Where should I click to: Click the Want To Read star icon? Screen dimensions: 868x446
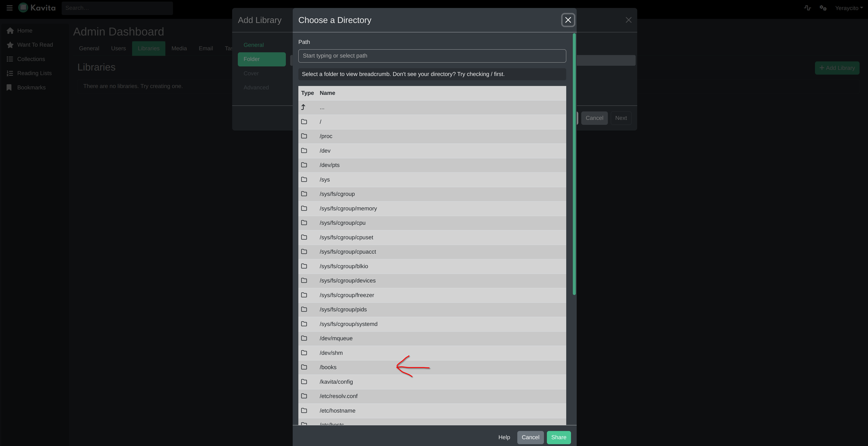point(10,45)
